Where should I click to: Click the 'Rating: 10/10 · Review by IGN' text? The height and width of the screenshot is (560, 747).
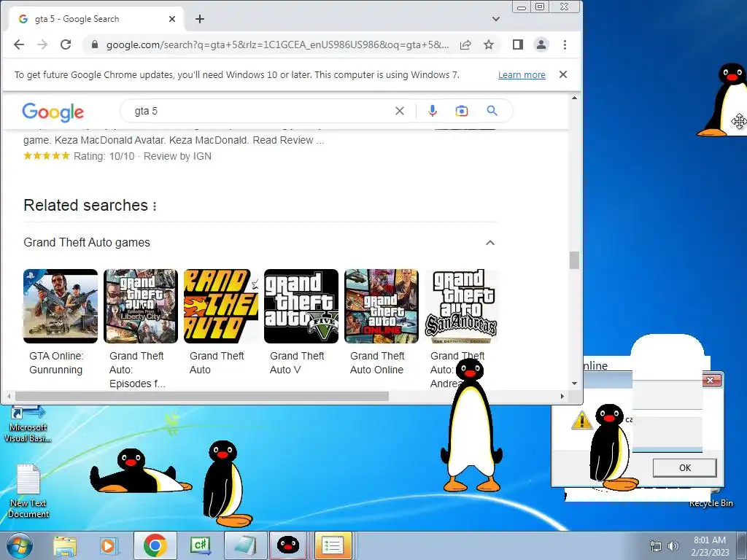(x=142, y=156)
